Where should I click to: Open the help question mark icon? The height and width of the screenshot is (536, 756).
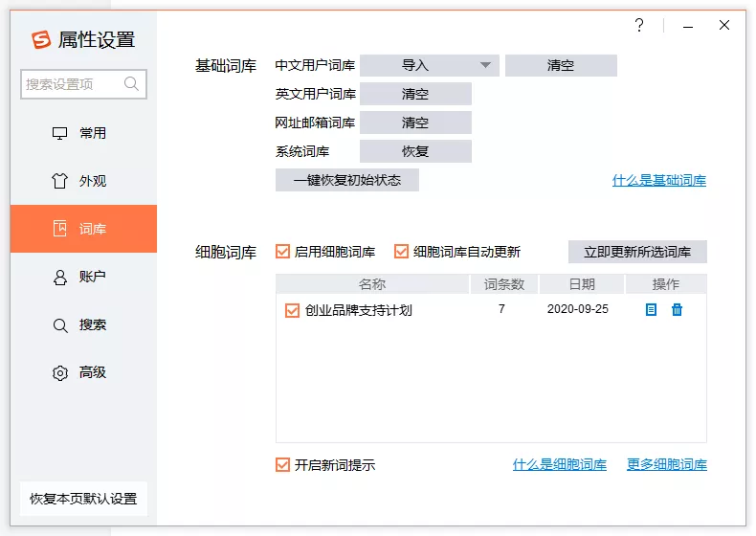(x=639, y=26)
